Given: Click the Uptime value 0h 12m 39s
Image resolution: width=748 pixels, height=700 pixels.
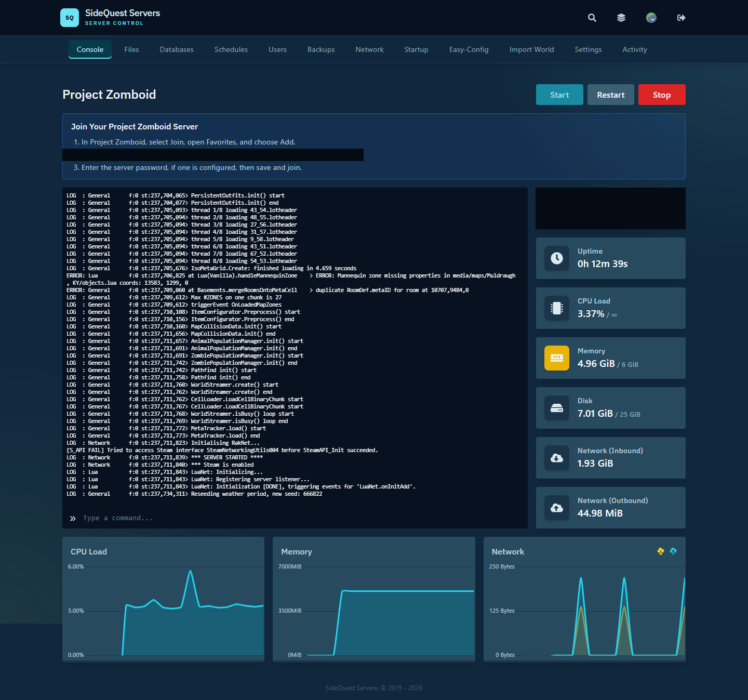Looking at the screenshot, I should click(x=603, y=264).
